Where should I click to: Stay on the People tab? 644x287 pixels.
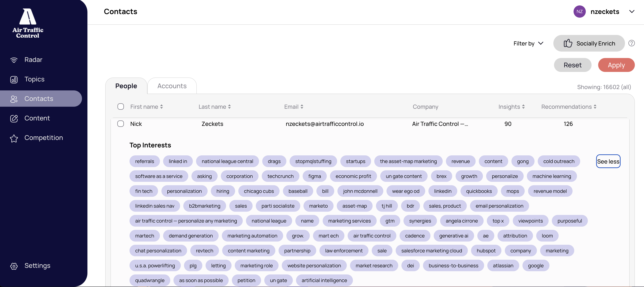tap(126, 86)
